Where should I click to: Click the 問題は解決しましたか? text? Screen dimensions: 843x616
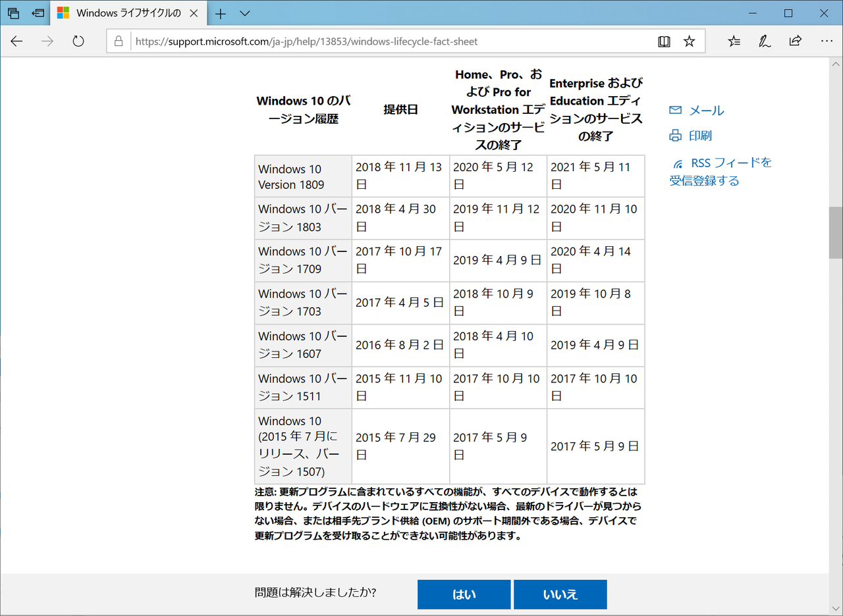tap(315, 592)
